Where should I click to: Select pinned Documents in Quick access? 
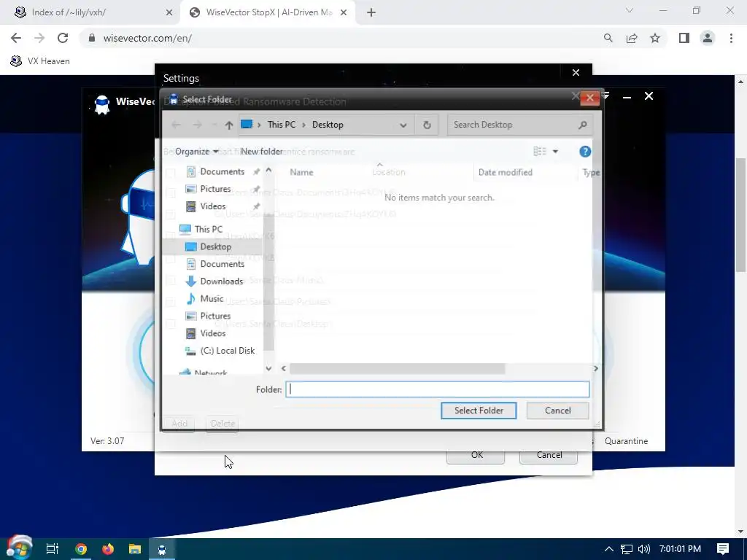[222, 171]
